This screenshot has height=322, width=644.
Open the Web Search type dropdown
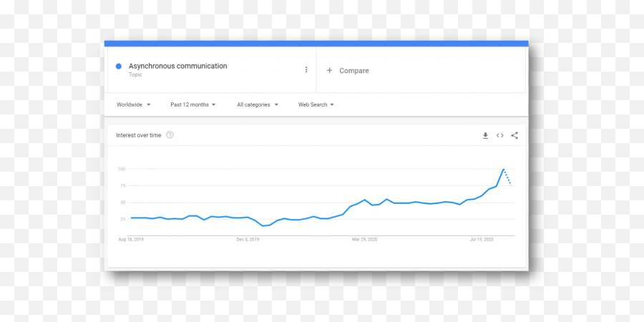316,104
